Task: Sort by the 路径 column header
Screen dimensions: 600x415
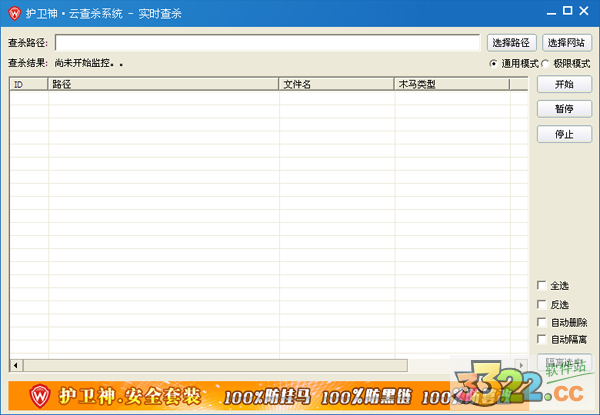Action: (x=163, y=84)
